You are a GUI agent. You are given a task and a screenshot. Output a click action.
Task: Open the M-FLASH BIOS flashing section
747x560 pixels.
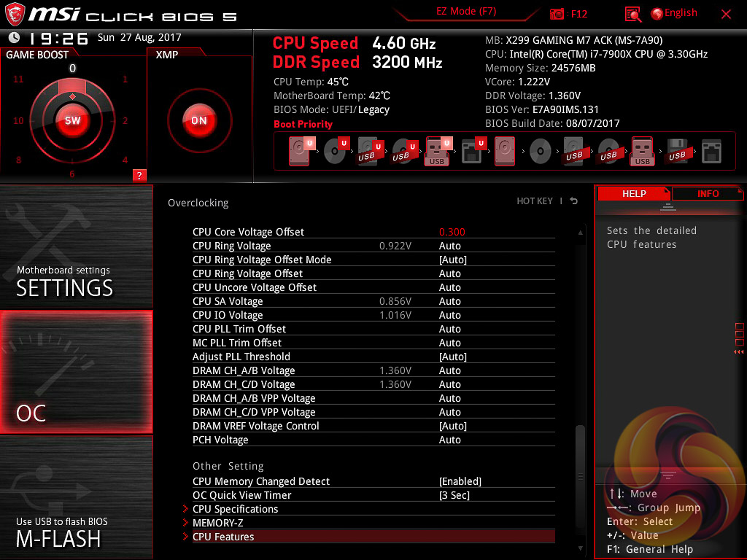[x=76, y=497]
